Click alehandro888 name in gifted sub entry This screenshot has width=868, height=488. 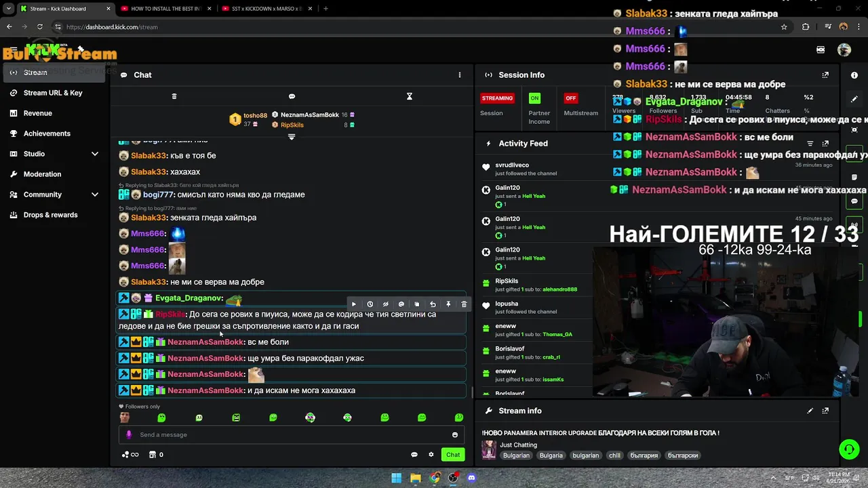coord(559,289)
